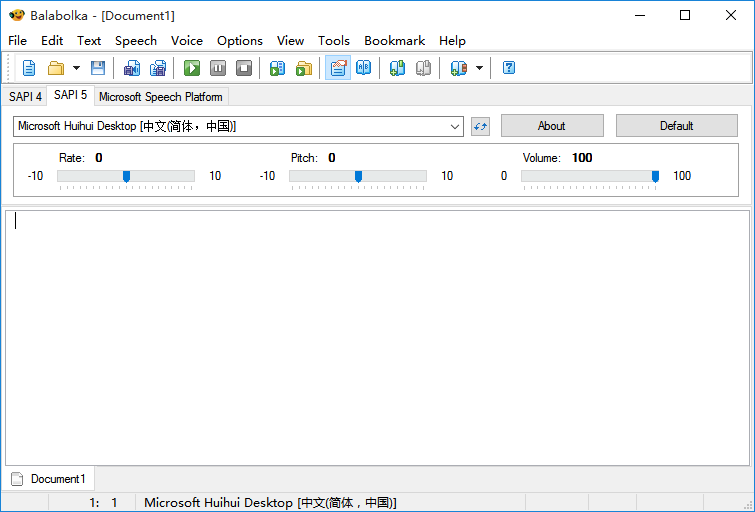The height and width of the screenshot is (512, 755).
Task: Switch to the SAPI 4 tab
Action: click(x=25, y=97)
